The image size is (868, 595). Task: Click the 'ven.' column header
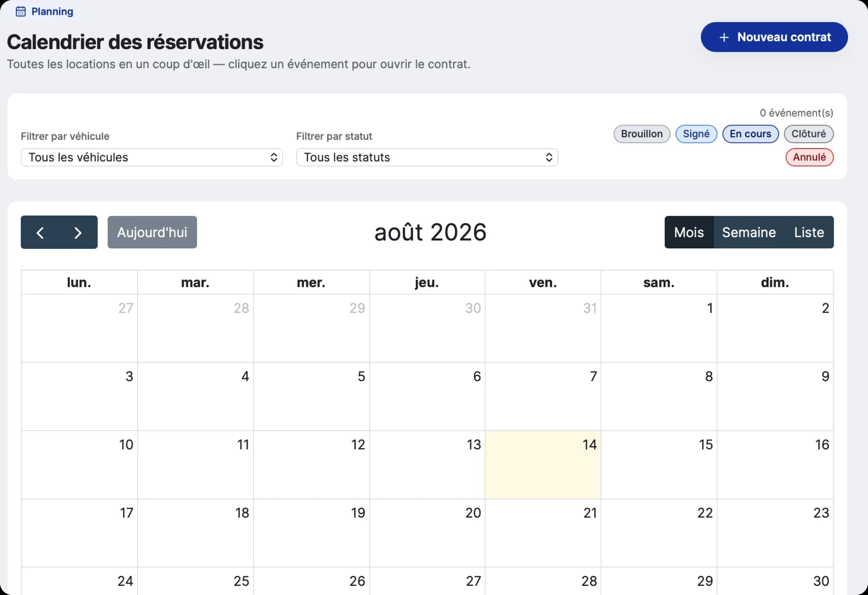(543, 282)
